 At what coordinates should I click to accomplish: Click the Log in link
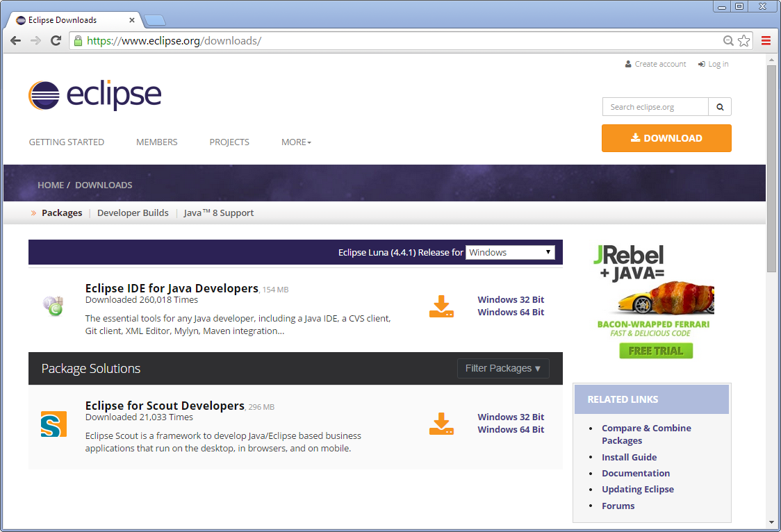[714, 64]
